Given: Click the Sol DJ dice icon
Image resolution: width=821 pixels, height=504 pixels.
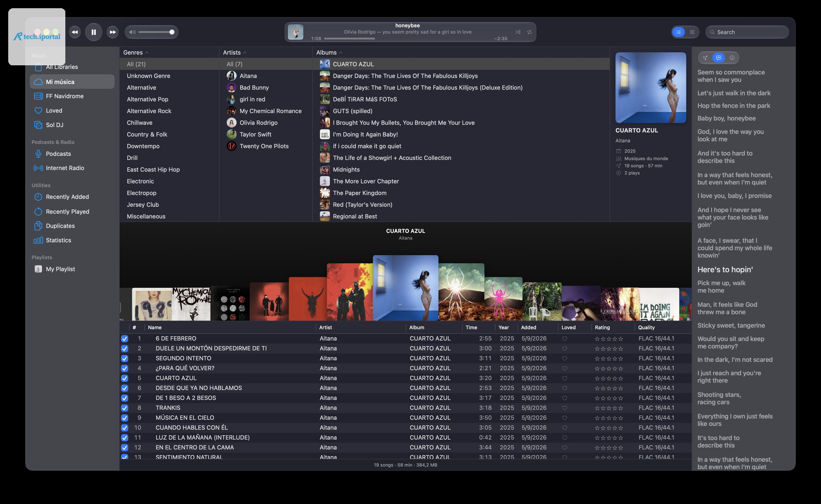Looking at the screenshot, I should click(x=38, y=125).
